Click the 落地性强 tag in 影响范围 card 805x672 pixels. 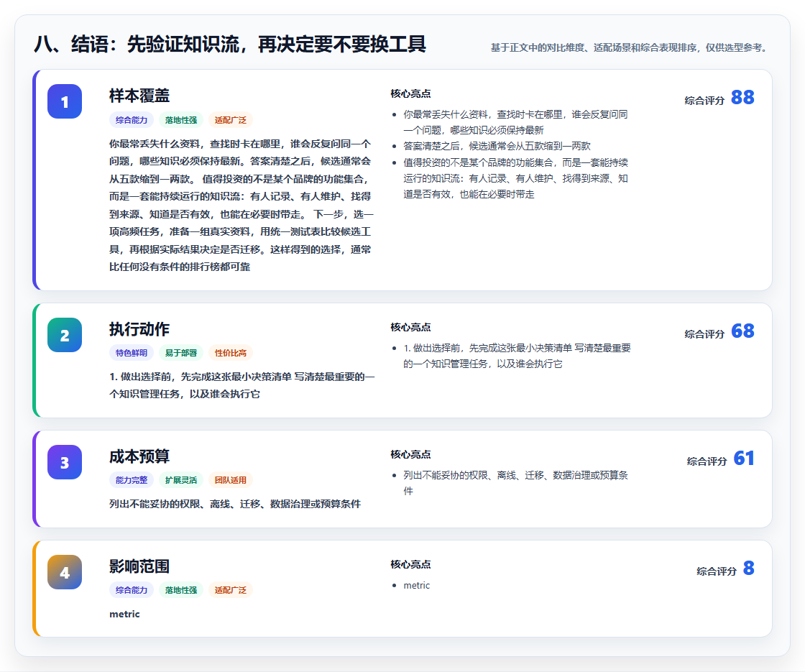tap(180, 590)
